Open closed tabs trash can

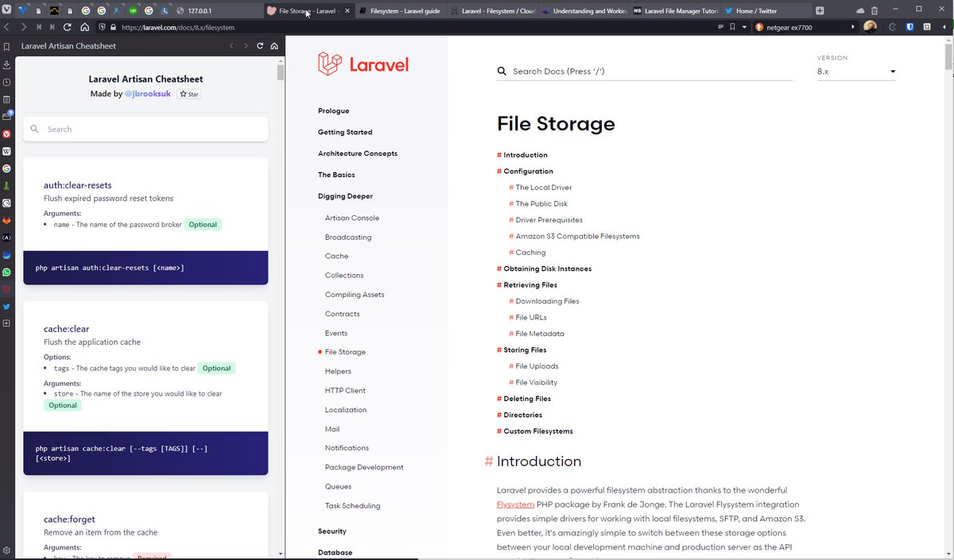[x=874, y=10]
